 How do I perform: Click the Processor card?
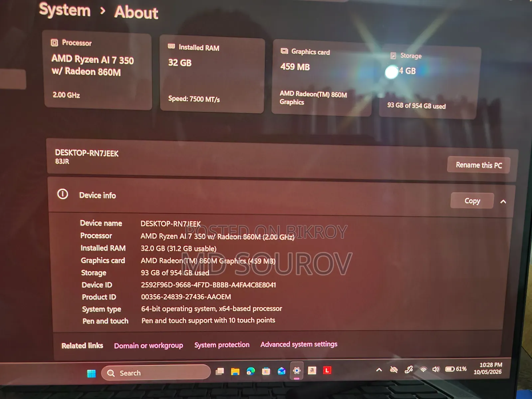98,70
